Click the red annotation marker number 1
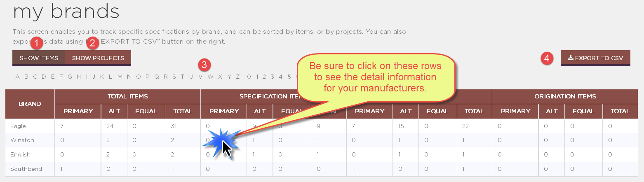This screenshot has width=644, height=182. [x=38, y=42]
